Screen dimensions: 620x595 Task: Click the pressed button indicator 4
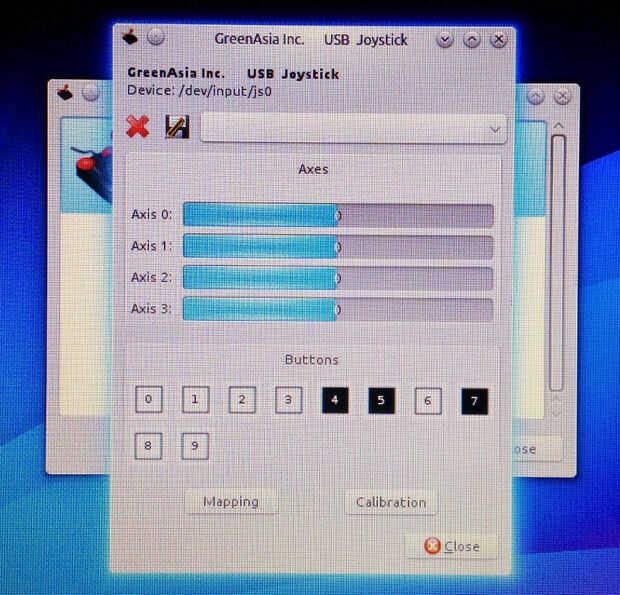(x=335, y=400)
